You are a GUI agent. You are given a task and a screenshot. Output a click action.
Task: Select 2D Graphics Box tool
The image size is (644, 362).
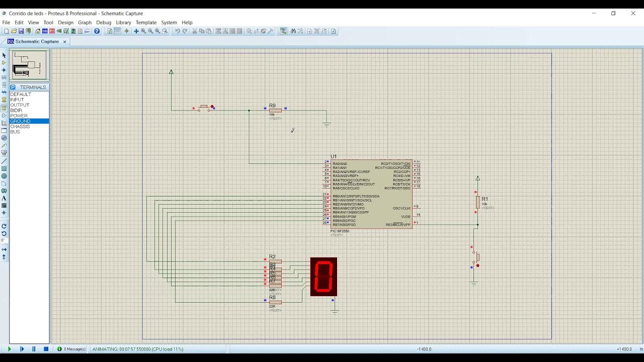point(4,168)
